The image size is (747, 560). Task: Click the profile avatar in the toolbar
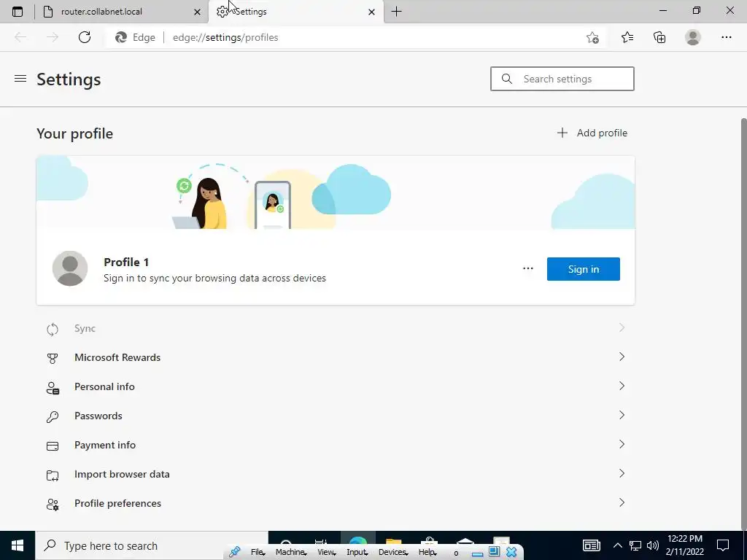[x=693, y=37]
